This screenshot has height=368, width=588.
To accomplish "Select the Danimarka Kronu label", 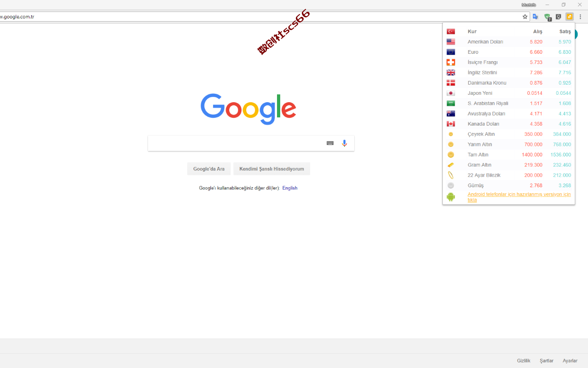I will coord(487,83).
